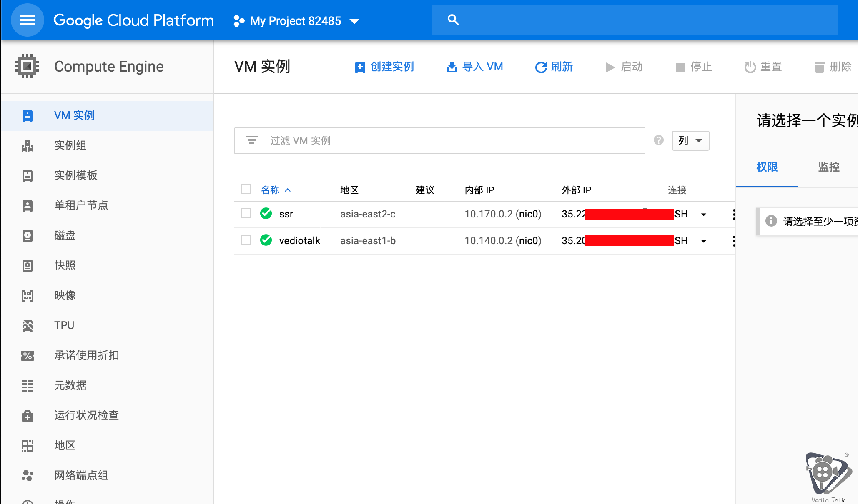Screen dimensions: 858x504
Task: Click the help question mark icon
Action: [659, 140]
